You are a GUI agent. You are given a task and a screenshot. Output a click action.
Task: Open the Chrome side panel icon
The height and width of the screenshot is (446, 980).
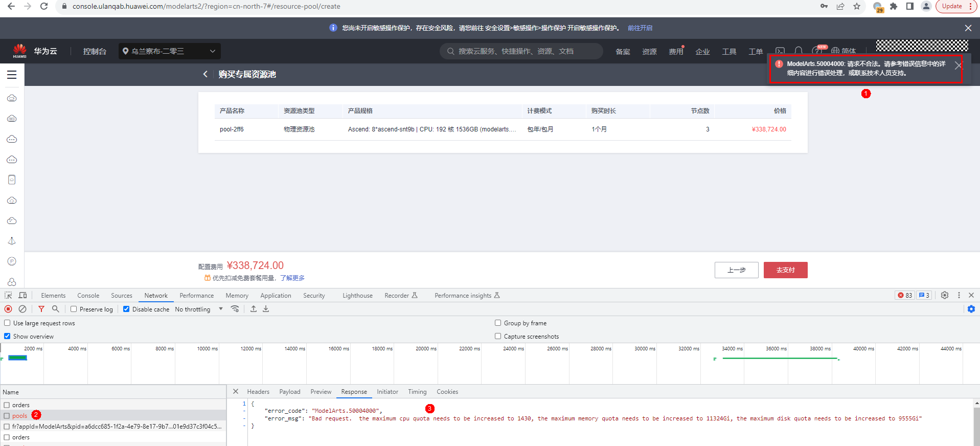[910, 6]
